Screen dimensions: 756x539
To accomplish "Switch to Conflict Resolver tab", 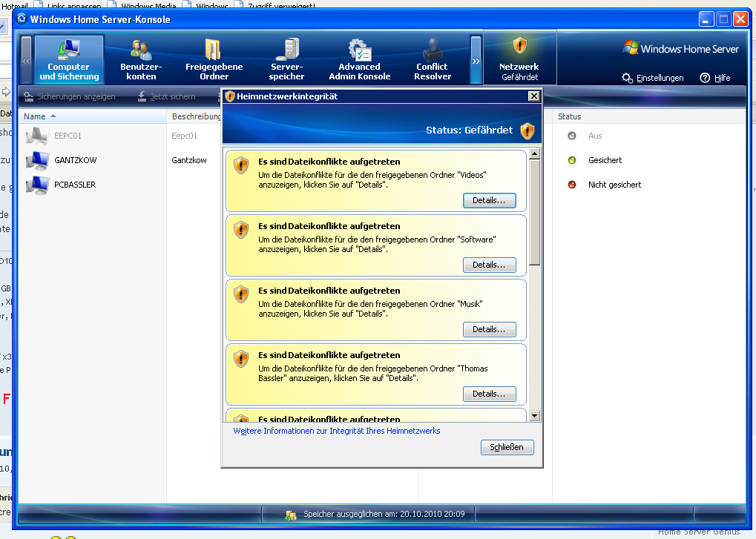I will click(x=432, y=59).
